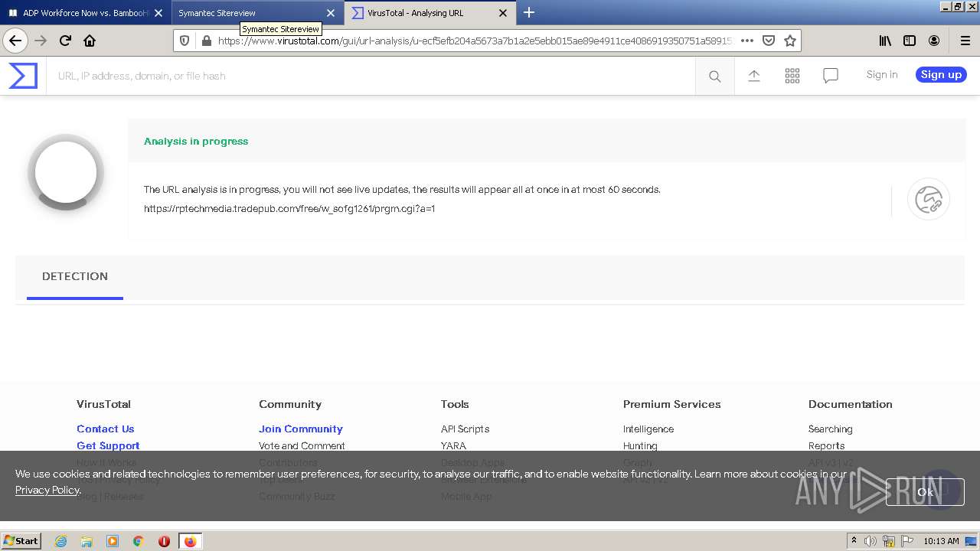Open page actions three-dots menu
980x551 pixels.
(747, 41)
